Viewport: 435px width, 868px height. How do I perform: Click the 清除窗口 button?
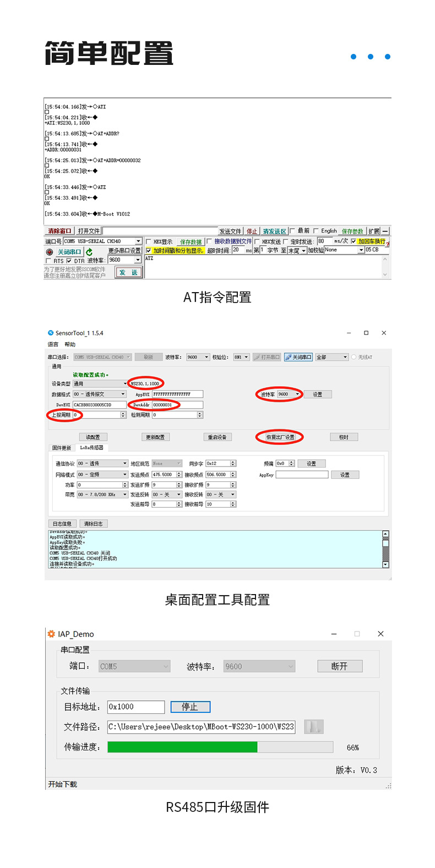pos(59,231)
